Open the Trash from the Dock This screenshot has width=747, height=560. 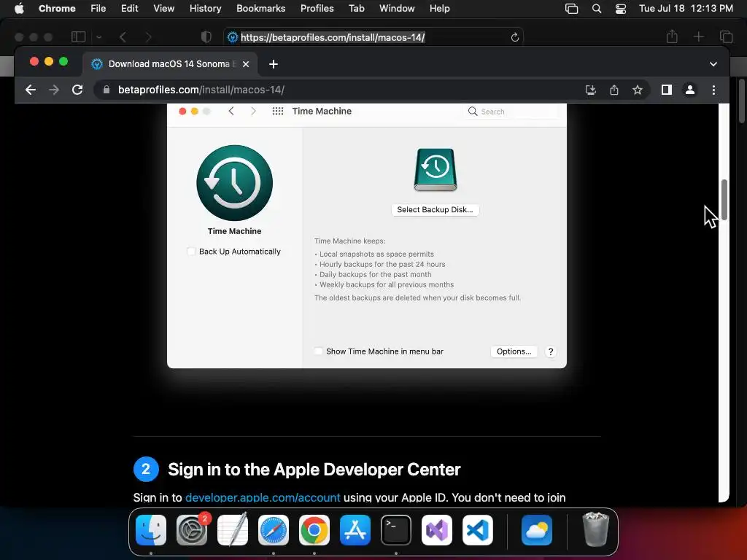[x=595, y=530]
